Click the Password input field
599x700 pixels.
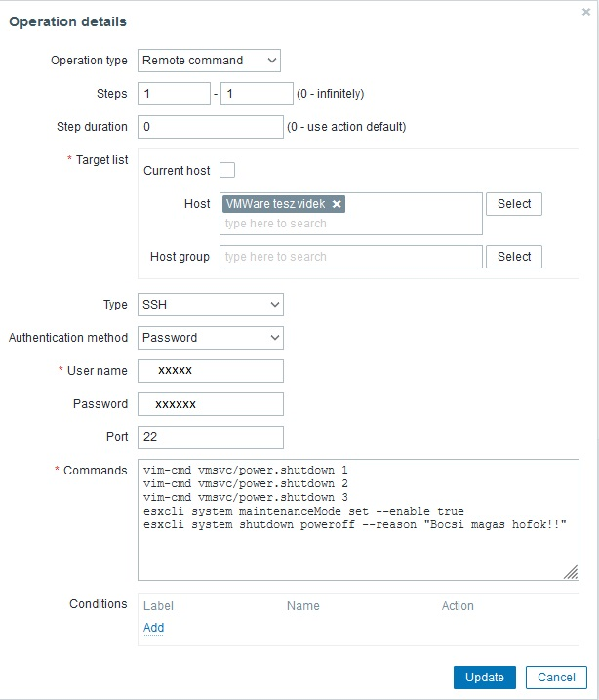pyautogui.click(x=210, y=404)
